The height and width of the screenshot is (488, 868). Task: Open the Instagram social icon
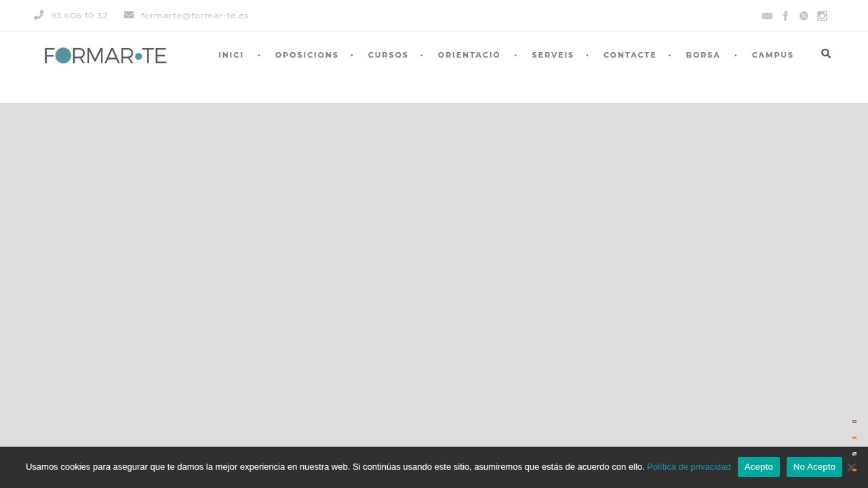click(822, 16)
